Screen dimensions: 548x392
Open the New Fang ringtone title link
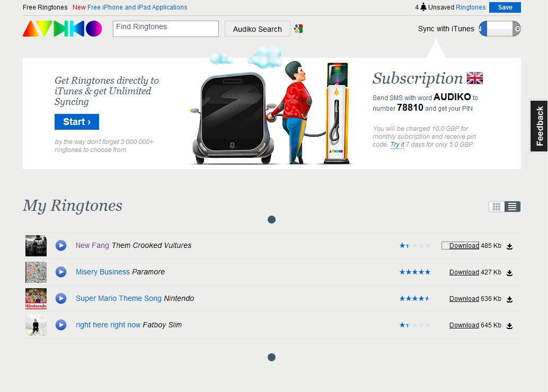point(92,245)
